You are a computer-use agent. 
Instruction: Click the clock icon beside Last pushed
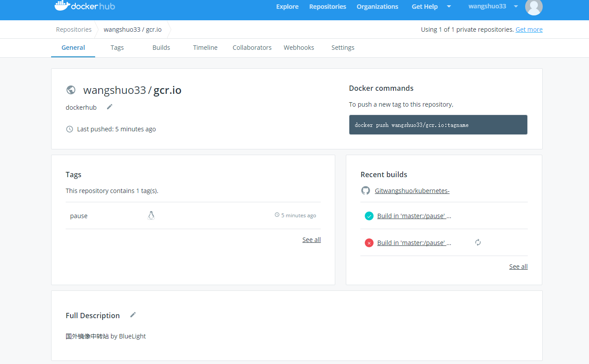pyautogui.click(x=70, y=129)
